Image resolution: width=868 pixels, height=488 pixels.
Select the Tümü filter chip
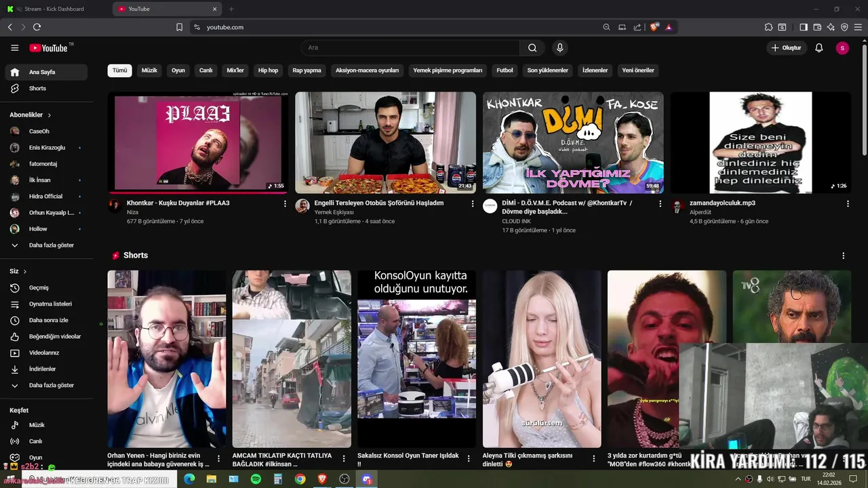pos(119,70)
